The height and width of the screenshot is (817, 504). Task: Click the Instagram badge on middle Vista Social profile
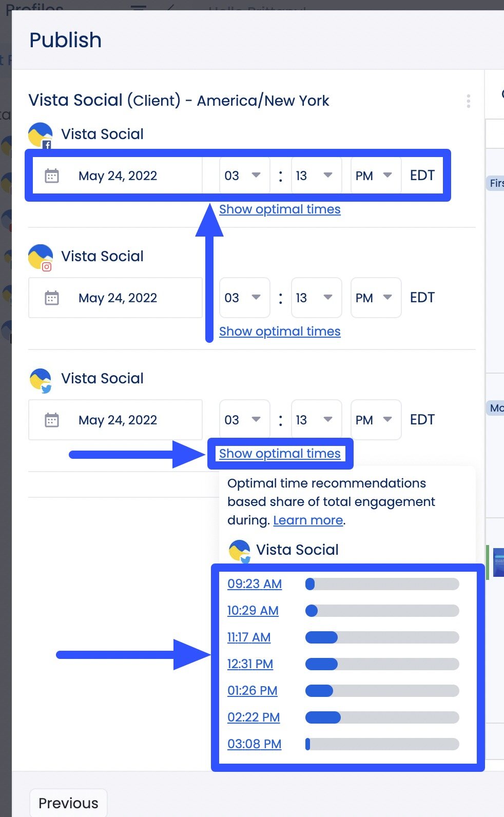(47, 267)
